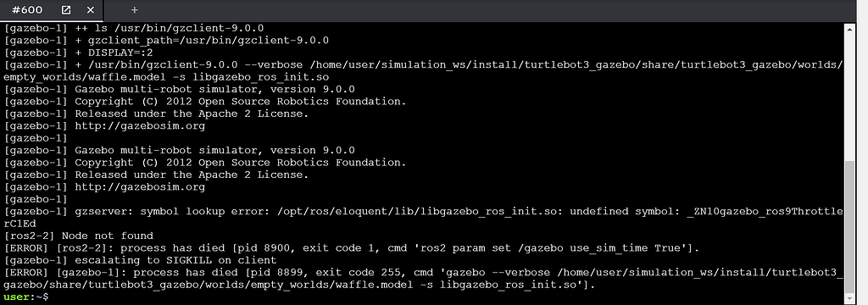Focus the user:~$ command prompt

26,297
